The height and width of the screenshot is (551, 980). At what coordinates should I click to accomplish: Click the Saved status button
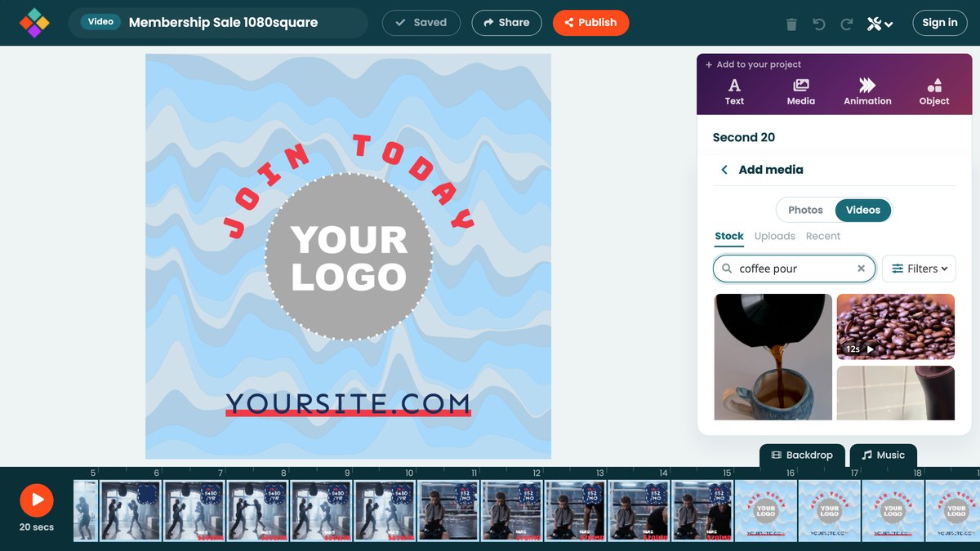click(421, 23)
